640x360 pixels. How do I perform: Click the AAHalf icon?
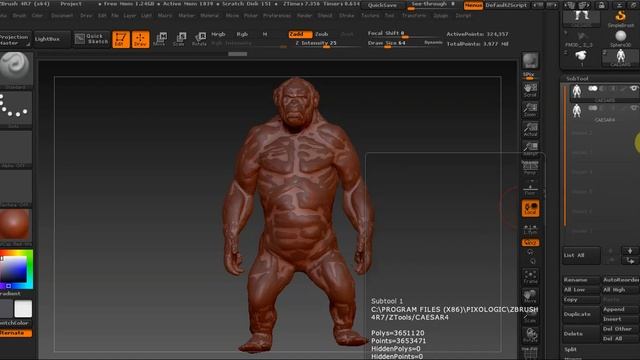pyautogui.click(x=530, y=149)
